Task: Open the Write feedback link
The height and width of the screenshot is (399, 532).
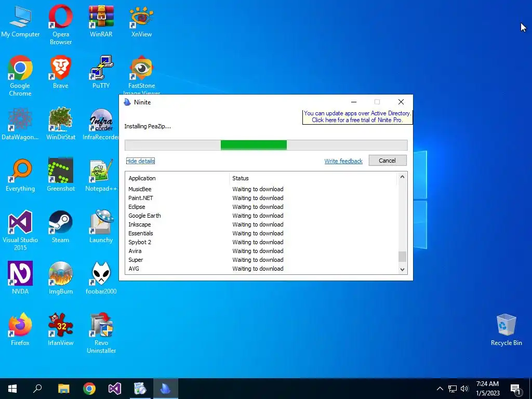Action: point(343,161)
